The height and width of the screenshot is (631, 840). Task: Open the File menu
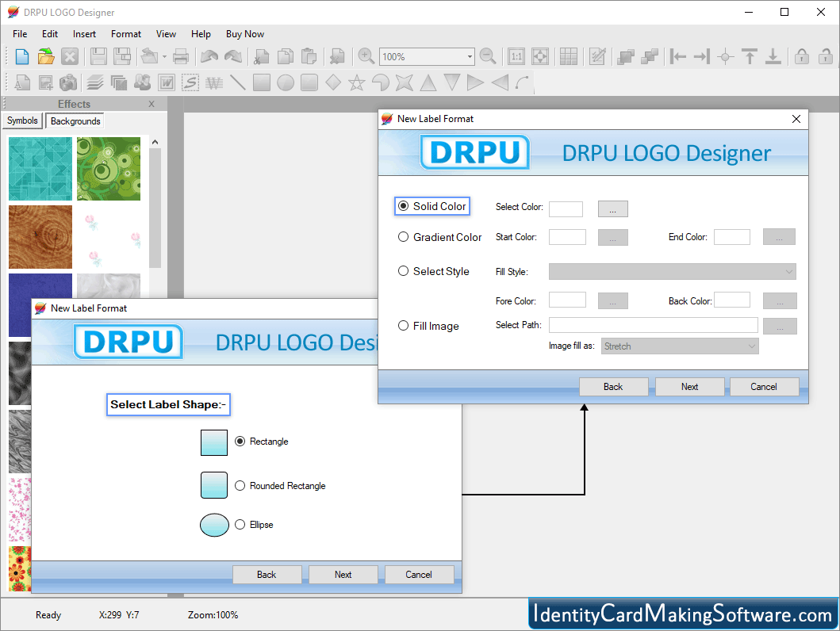pyautogui.click(x=20, y=34)
